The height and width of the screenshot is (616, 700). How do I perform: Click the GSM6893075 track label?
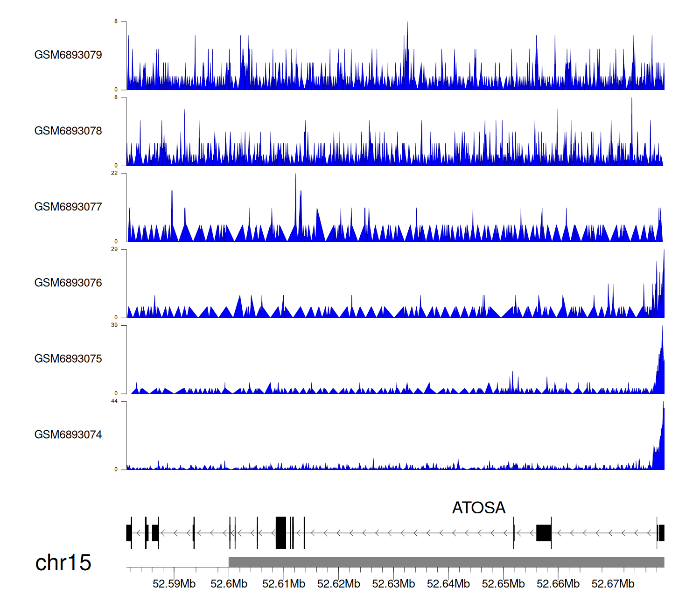[x=68, y=359]
